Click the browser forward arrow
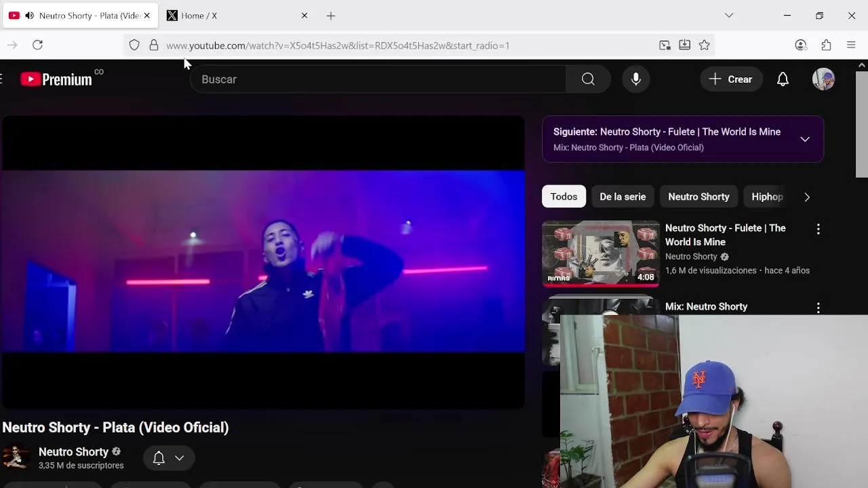 12,45
